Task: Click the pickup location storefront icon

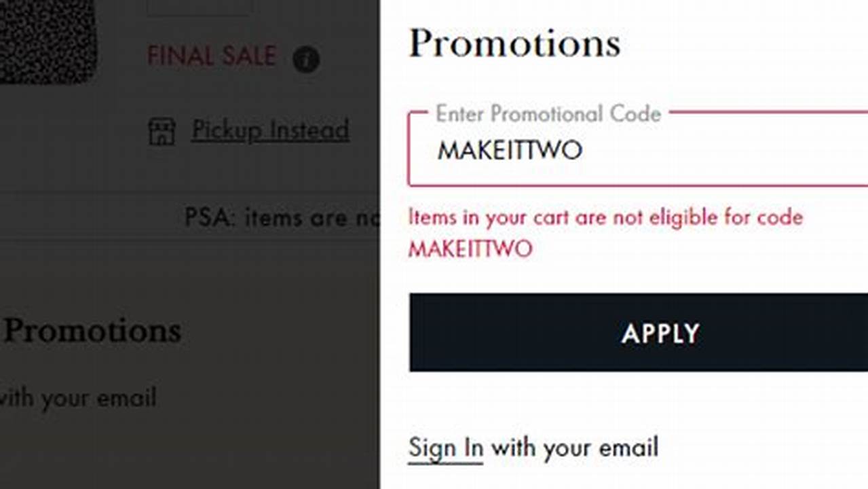Action: [163, 130]
